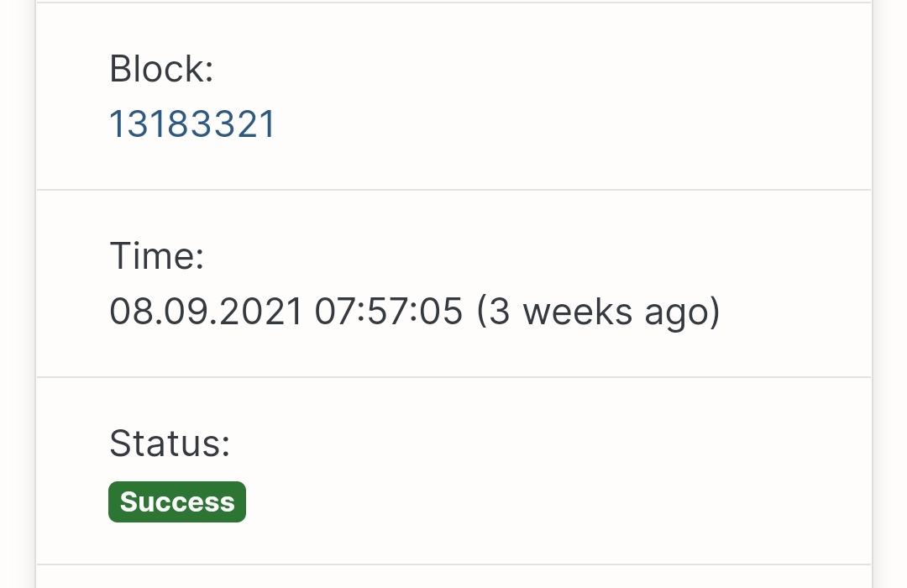Click the (3 weeks ago) relative time

(599, 312)
